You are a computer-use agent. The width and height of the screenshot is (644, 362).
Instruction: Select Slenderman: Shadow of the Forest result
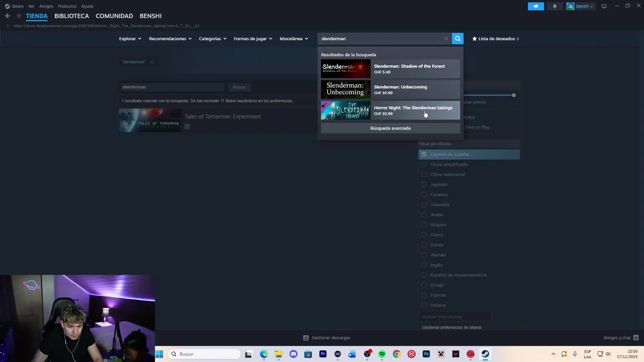pyautogui.click(x=390, y=69)
